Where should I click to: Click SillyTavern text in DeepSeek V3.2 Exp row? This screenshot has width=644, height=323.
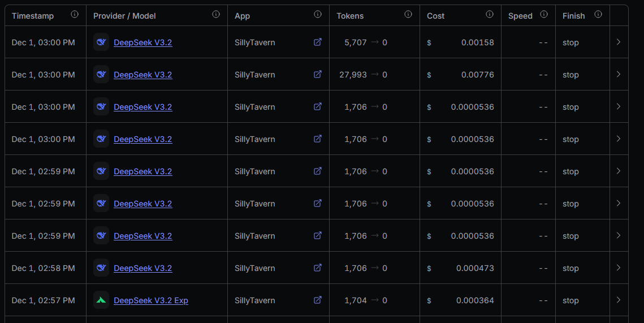[x=254, y=300]
